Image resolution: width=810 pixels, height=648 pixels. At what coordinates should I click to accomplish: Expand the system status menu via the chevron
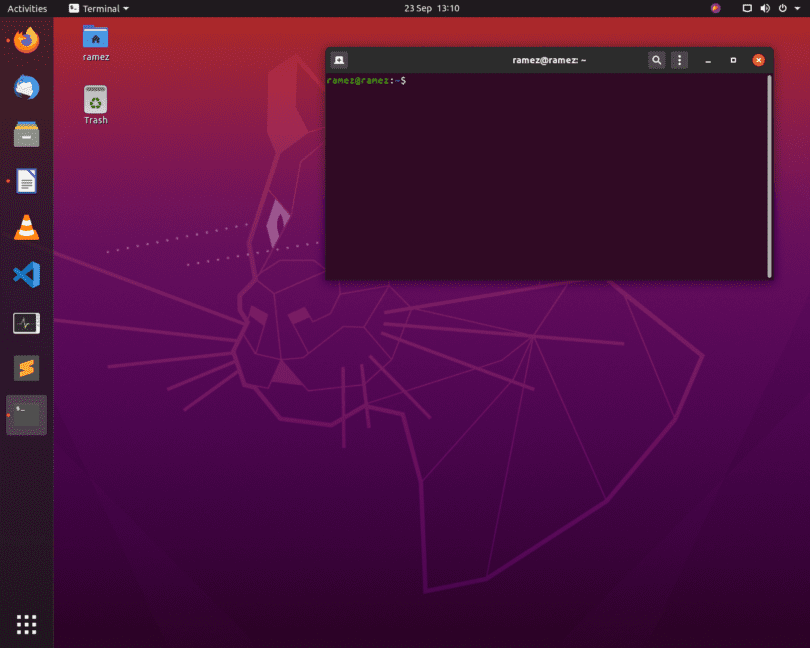(x=795, y=8)
